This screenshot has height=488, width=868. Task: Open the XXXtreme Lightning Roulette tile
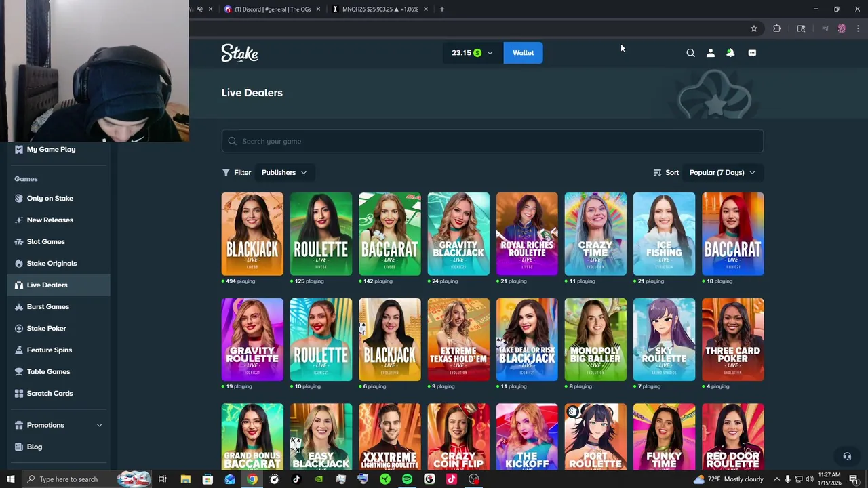[389, 436]
